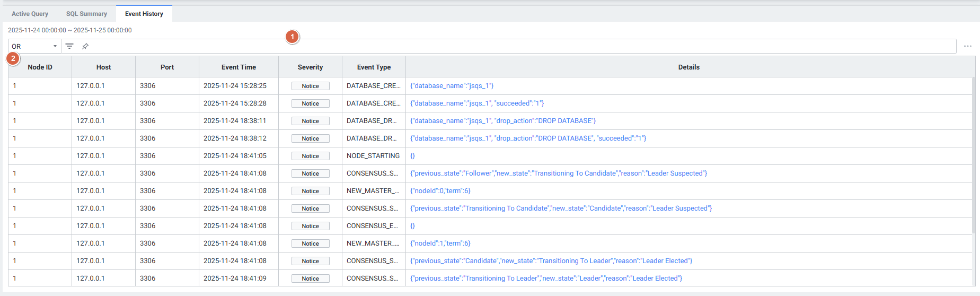Click the pin icon in filter bar
This screenshot has height=296, width=980.
[85, 46]
